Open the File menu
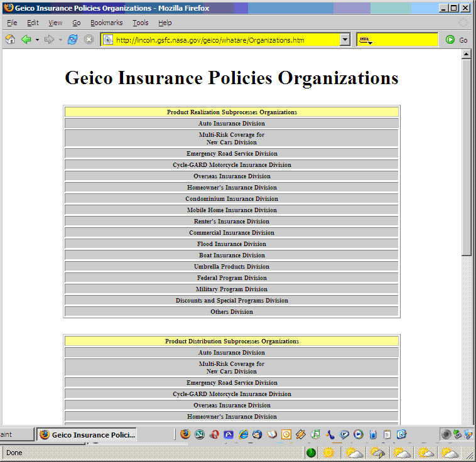This screenshot has width=476, height=462. click(12, 23)
